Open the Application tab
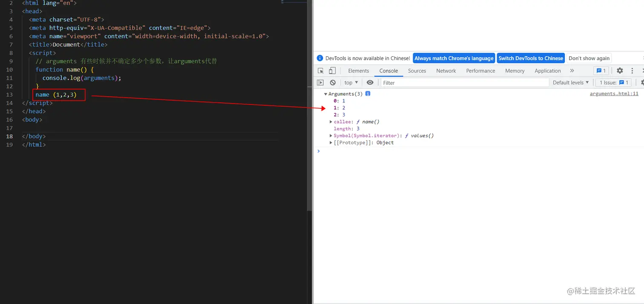 coord(548,71)
